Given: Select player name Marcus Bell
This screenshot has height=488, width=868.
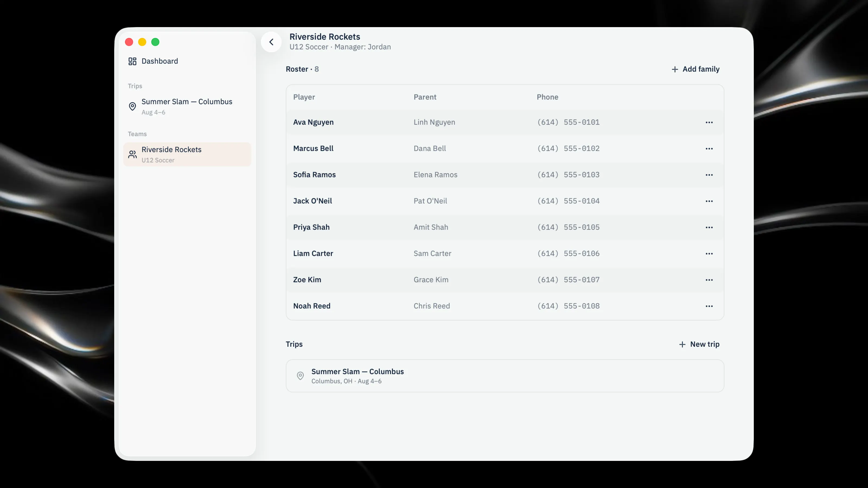Looking at the screenshot, I should point(313,149).
